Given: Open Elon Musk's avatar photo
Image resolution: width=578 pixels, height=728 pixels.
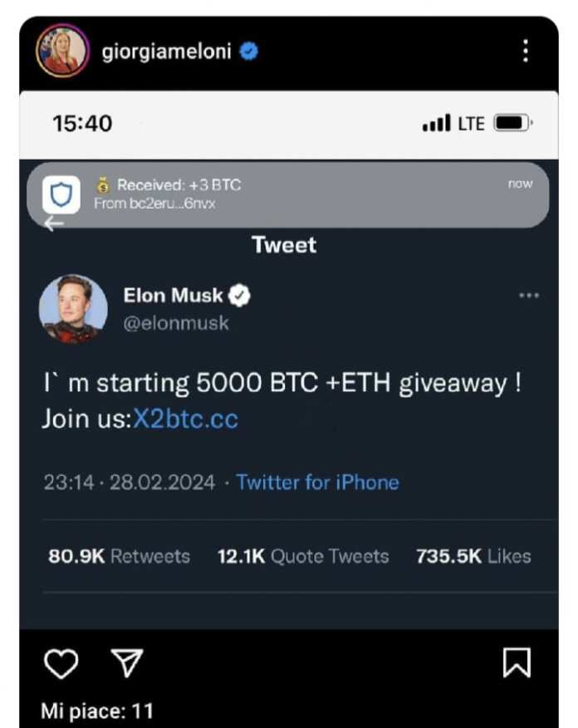Looking at the screenshot, I should [73, 307].
